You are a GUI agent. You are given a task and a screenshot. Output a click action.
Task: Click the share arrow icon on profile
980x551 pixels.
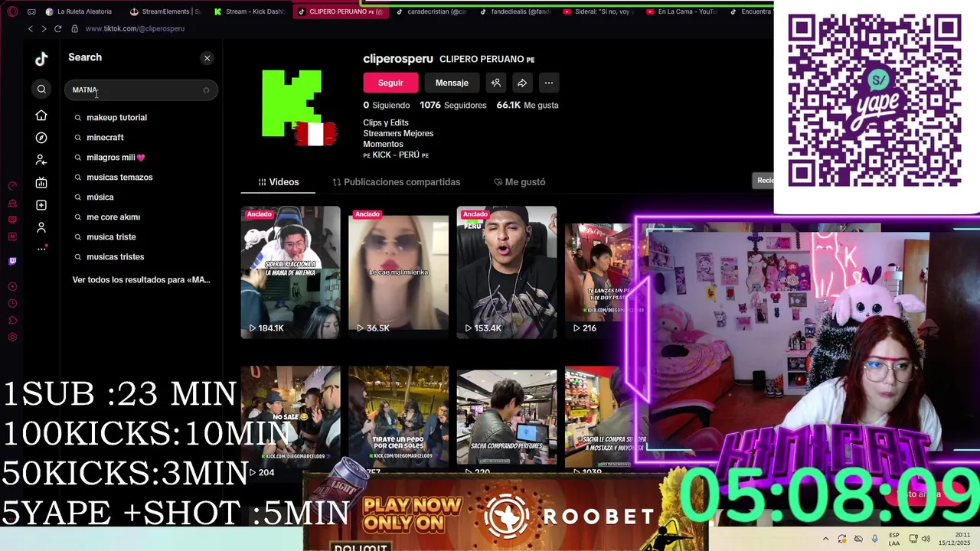tap(522, 83)
